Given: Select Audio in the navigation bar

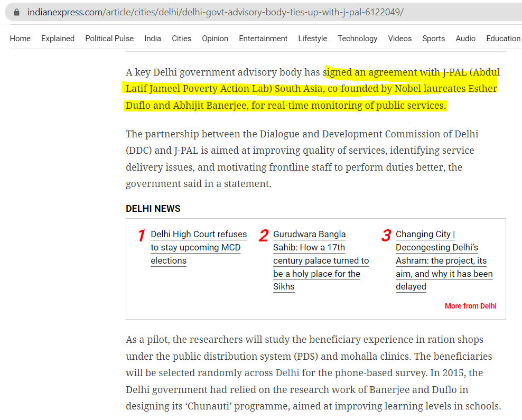Looking at the screenshot, I should [x=465, y=39].
